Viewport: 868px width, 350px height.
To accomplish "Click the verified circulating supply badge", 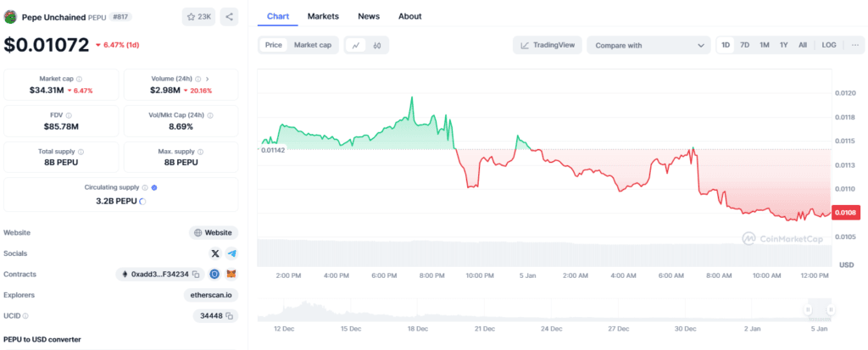I will coord(154,188).
